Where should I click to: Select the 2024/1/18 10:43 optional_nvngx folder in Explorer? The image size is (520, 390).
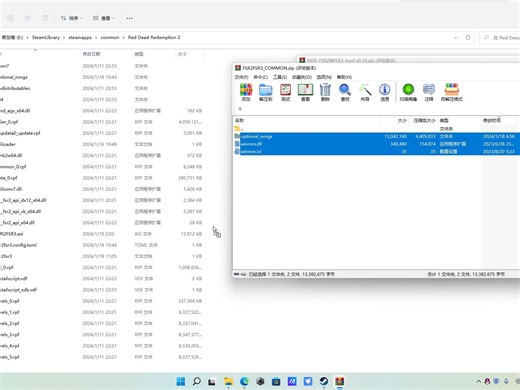click(x=101, y=77)
